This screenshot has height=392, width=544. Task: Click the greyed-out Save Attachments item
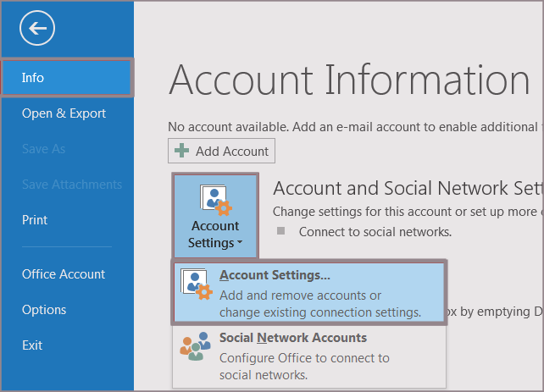click(x=72, y=185)
